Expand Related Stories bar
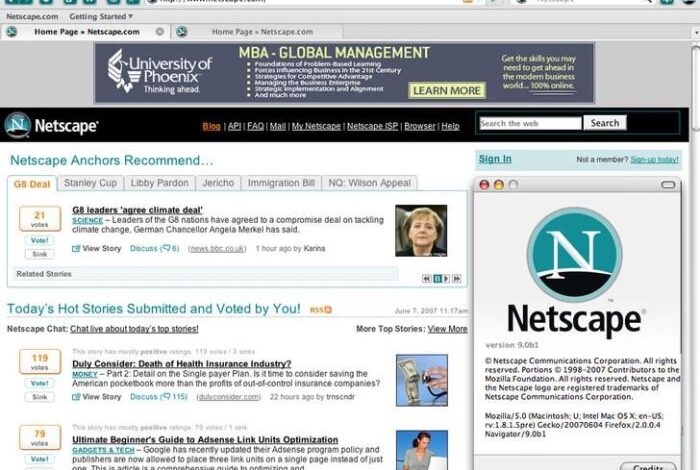Screen dimensions: 700x470 click(x=205, y=274)
